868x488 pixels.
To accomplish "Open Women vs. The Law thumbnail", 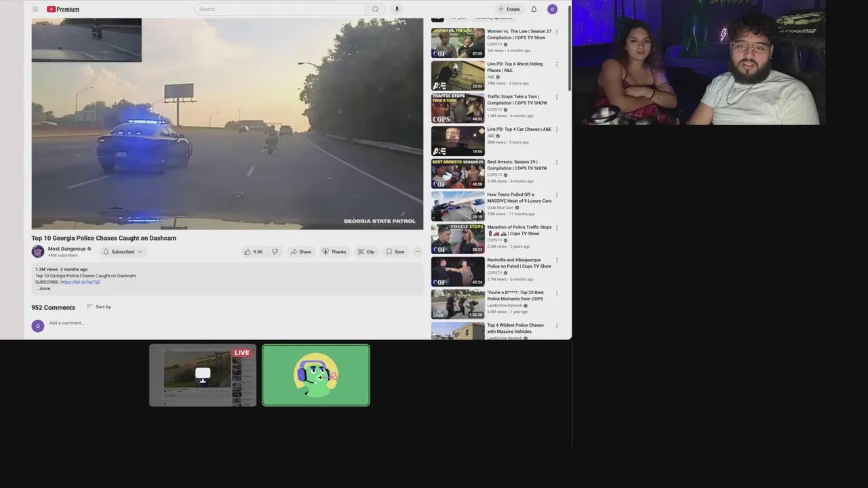I will coord(458,43).
